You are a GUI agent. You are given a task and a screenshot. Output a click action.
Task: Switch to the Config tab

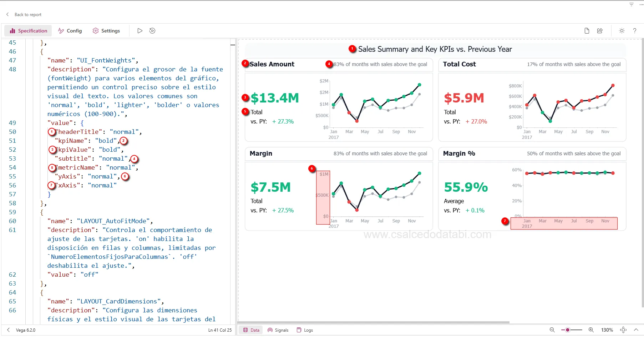coord(70,31)
